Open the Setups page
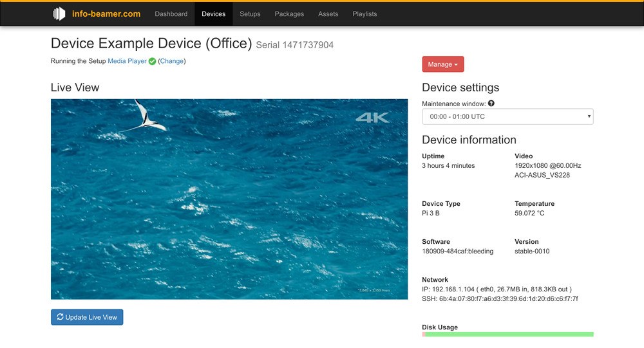644x348 pixels. (x=250, y=14)
